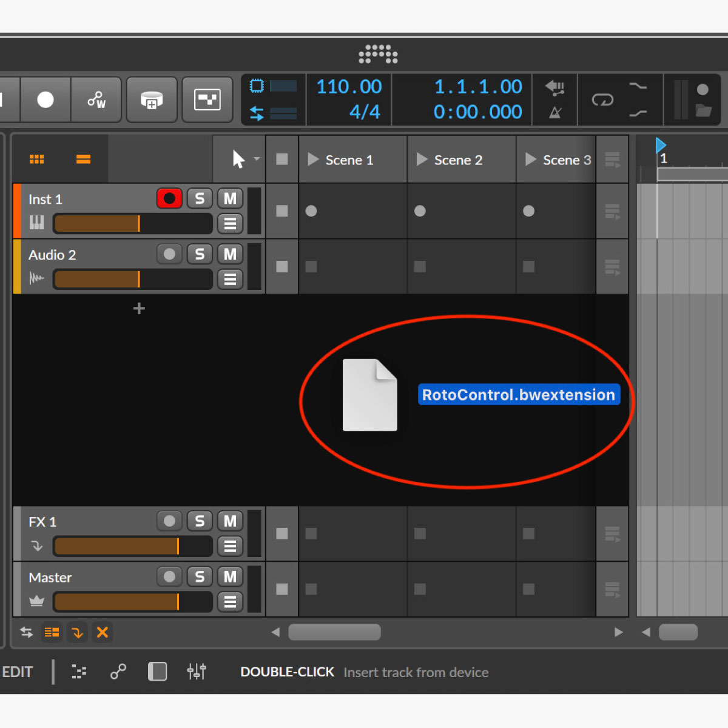
Task: Click the overdub add-clip button
Action: 152,99
